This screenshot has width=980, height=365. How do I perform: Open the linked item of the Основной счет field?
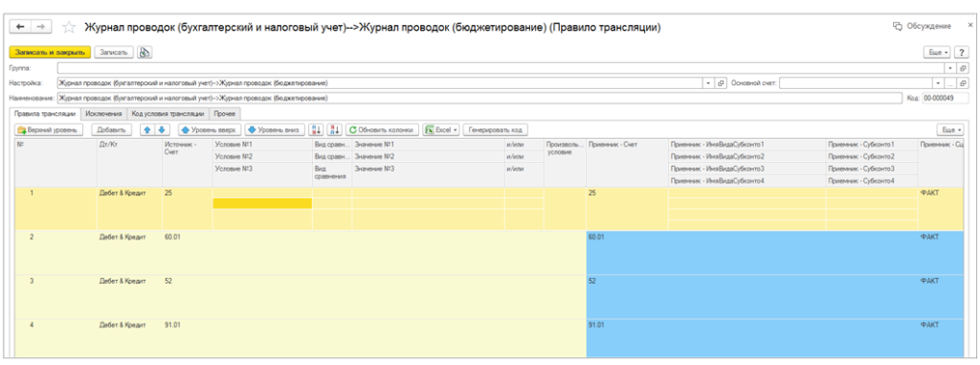pyautogui.click(x=963, y=82)
